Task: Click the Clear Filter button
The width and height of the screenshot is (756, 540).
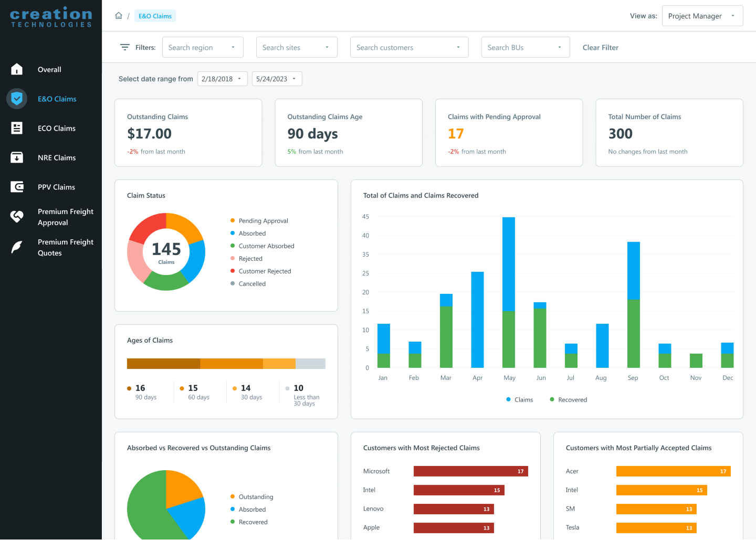Action: point(600,48)
